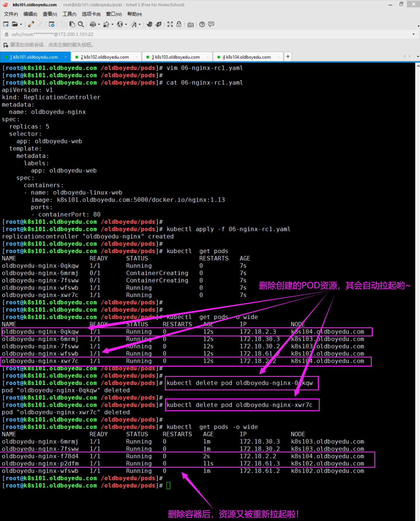The height and width of the screenshot is (521, 420).
Task: Open the Font dropdown arrow
Action: coord(140,24)
